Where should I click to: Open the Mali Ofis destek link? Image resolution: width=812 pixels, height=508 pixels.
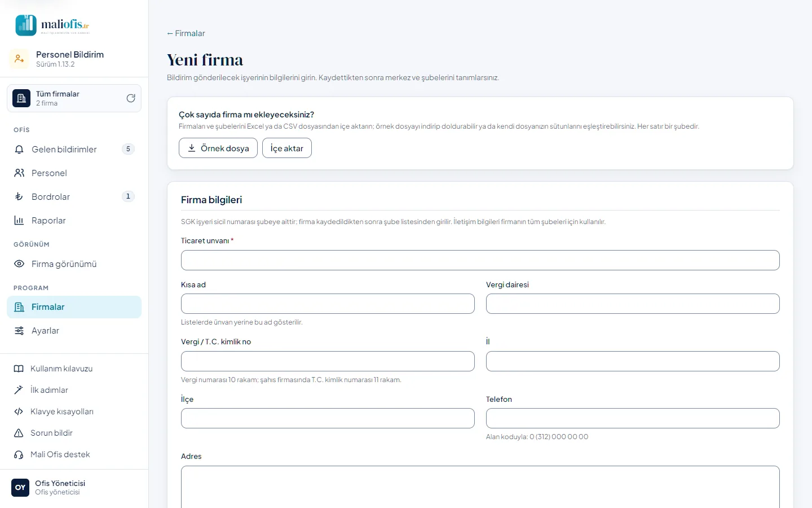pos(74,454)
